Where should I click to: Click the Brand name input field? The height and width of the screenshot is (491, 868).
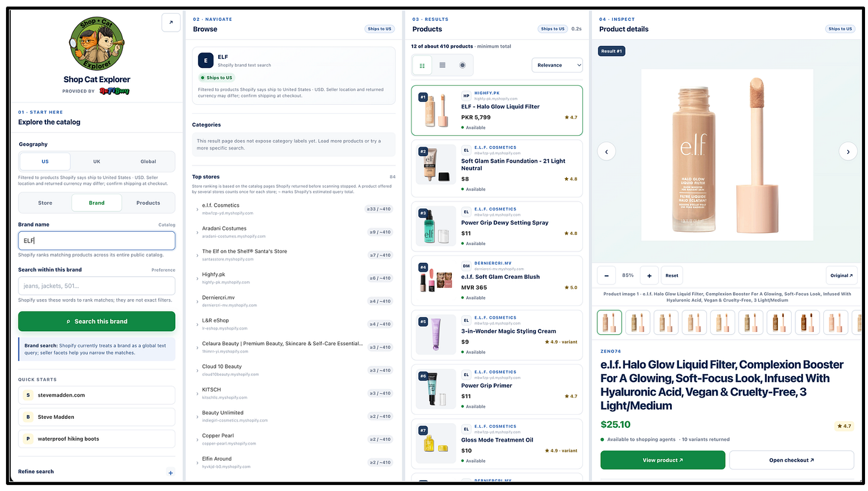(x=97, y=241)
